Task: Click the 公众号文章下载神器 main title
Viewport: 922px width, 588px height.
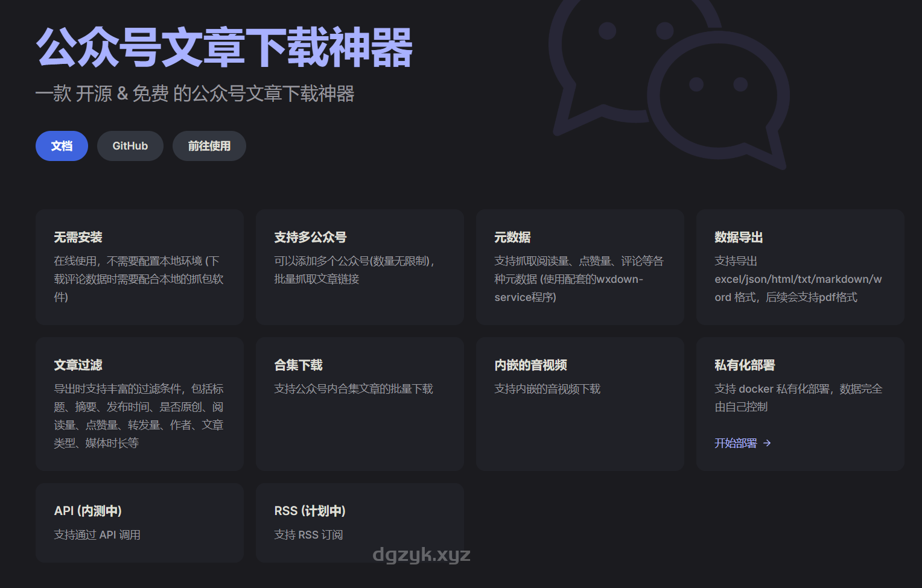Action: (x=224, y=47)
